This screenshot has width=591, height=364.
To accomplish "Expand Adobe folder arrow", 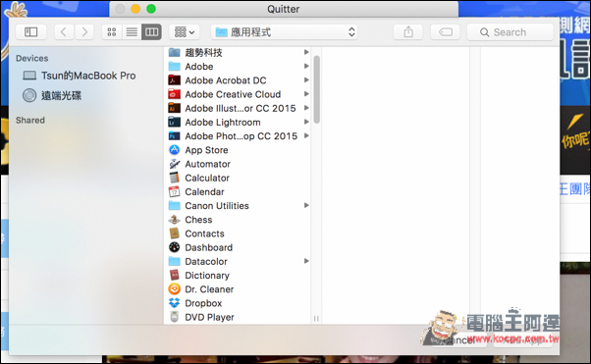I will click(x=306, y=66).
